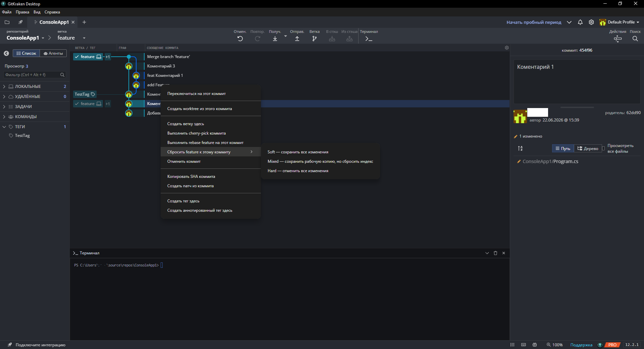Open the Файл menu

[7, 12]
